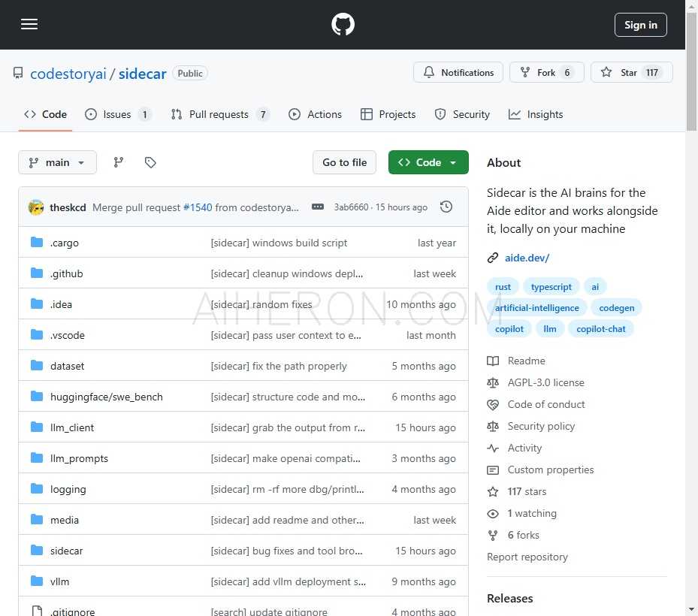Select the artificial-intelligence topic tag

coord(537,308)
